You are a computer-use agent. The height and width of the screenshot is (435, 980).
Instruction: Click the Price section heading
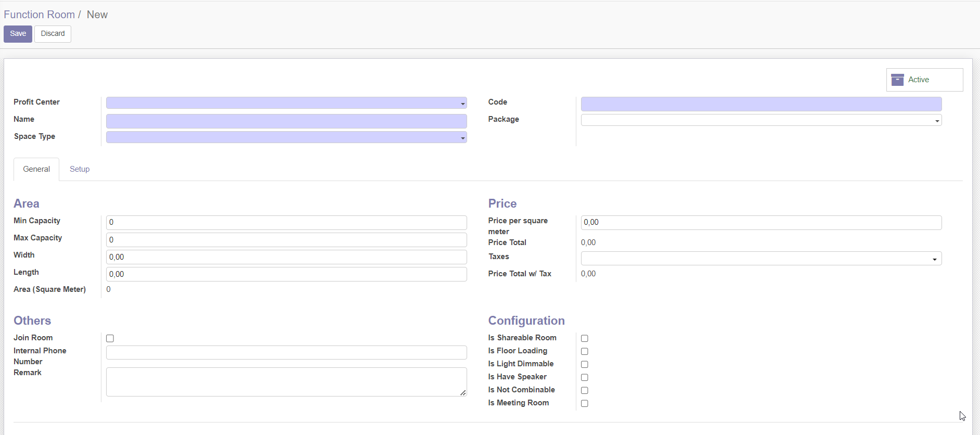click(x=502, y=203)
